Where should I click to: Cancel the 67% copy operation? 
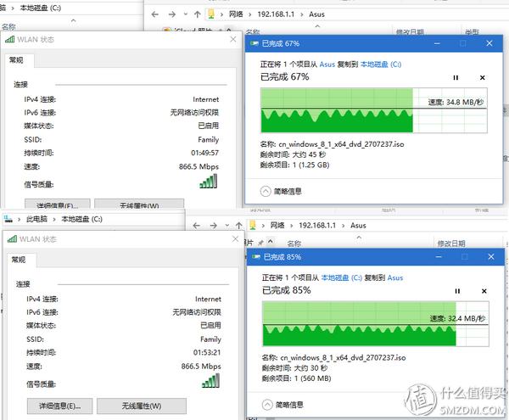pyautogui.click(x=483, y=77)
